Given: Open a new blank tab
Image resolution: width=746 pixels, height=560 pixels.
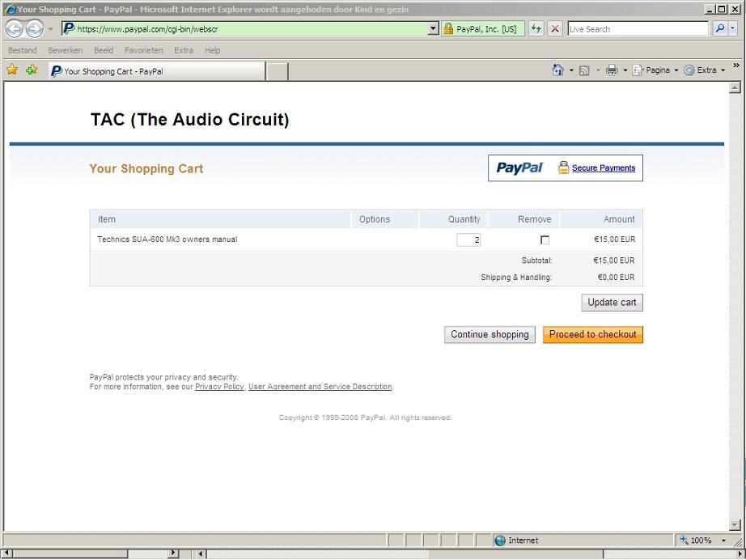Looking at the screenshot, I should [x=277, y=71].
